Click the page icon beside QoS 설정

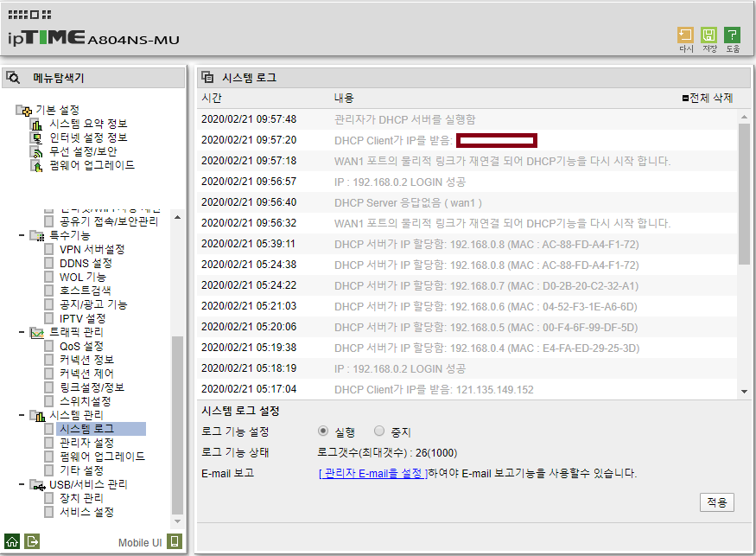pyautogui.click(x=48, y=346)
